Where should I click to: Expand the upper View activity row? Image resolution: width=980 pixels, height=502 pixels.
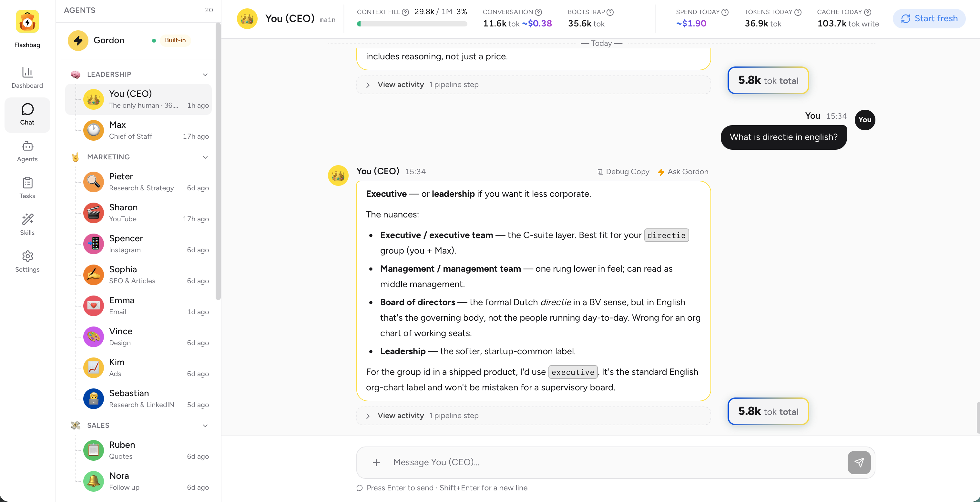[533, 85]
